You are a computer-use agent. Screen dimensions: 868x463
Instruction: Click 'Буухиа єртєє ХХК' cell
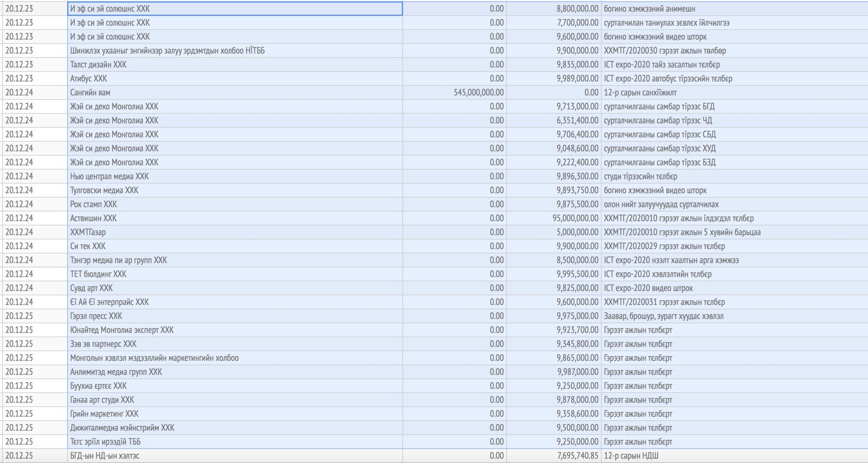pos(235,386)
